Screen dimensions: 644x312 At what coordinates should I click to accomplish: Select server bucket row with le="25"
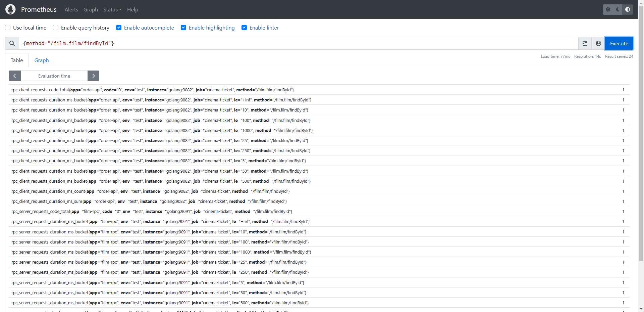coord(319,262)
